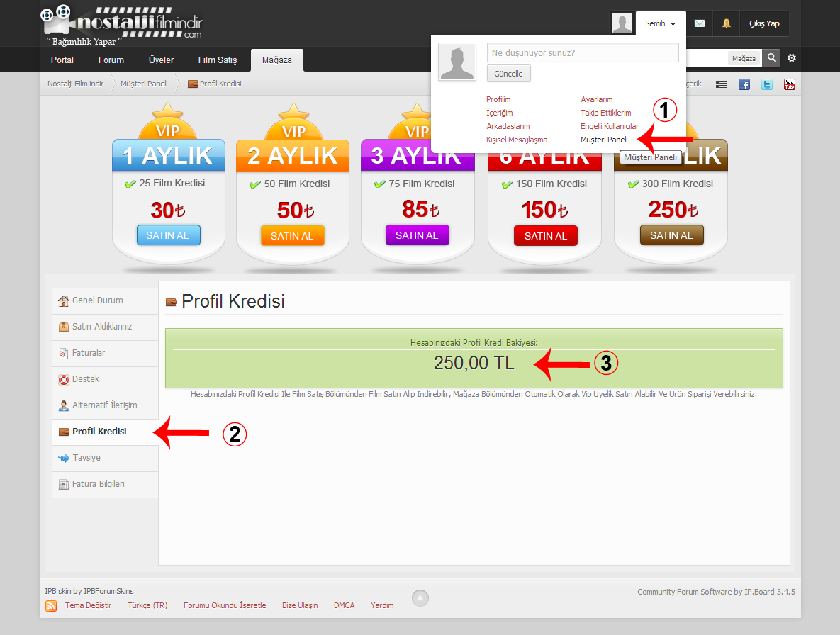This screenshot has width=840, height=635.
Task: Open the Facebook icon link
Action: point(744,84)
